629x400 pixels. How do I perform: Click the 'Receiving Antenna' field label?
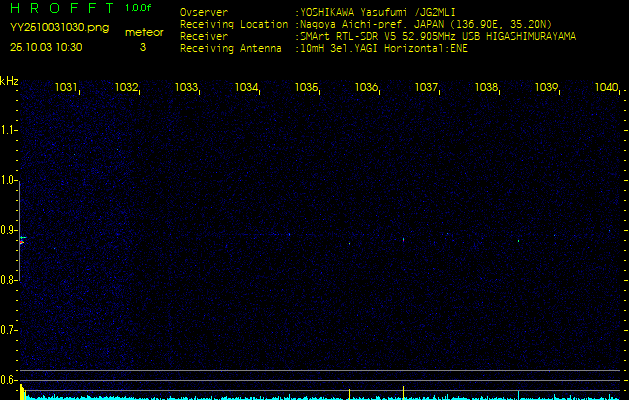tap(231, 49)
